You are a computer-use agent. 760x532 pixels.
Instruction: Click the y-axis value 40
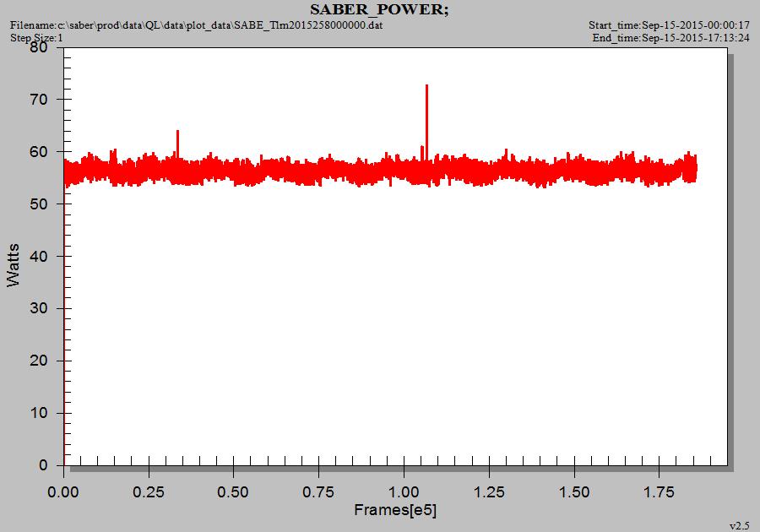coord(38,257)
